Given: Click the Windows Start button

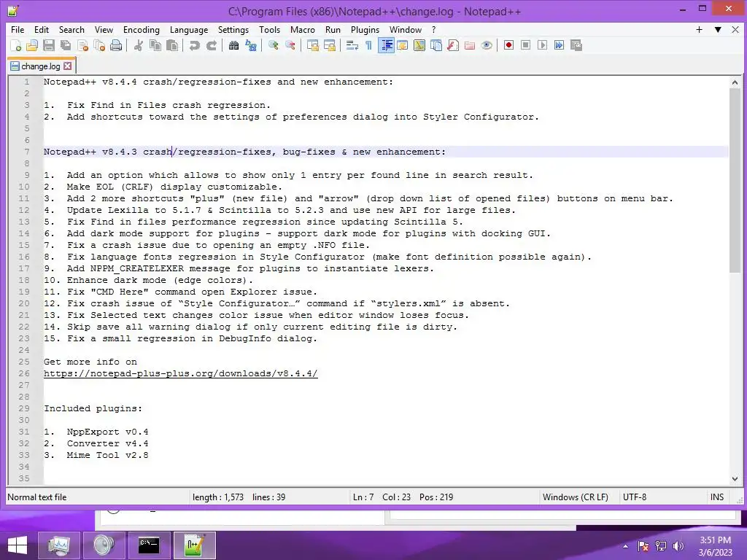Looking at the screenshot, I should tap(18, 545).
